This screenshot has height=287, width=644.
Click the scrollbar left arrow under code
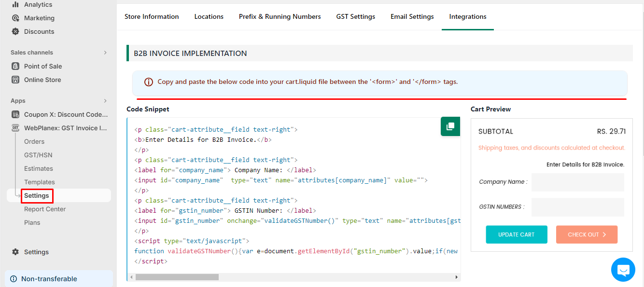(132, 277)
